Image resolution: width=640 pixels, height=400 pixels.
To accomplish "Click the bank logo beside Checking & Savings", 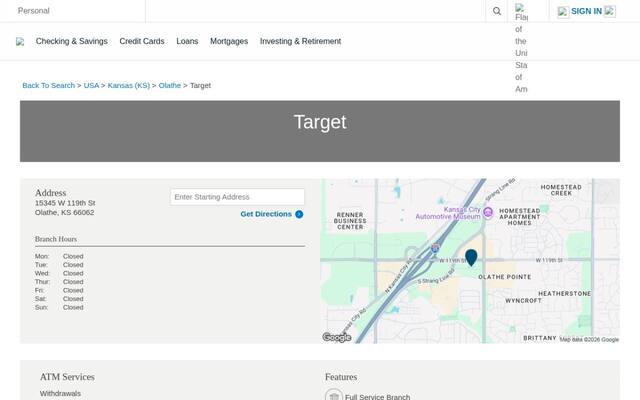I will click(20, 42).
